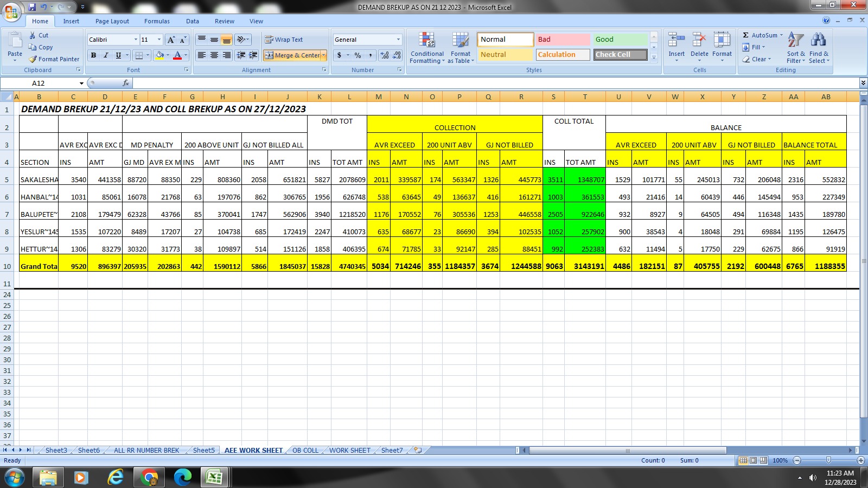
Task: Increase decimal places
Action: (x=385, y=55)
